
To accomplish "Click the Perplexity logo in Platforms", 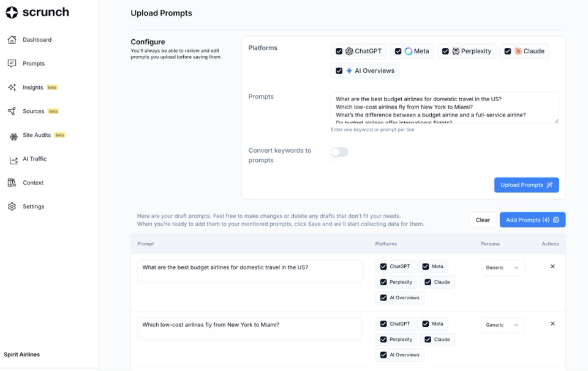I will (456, 51).
